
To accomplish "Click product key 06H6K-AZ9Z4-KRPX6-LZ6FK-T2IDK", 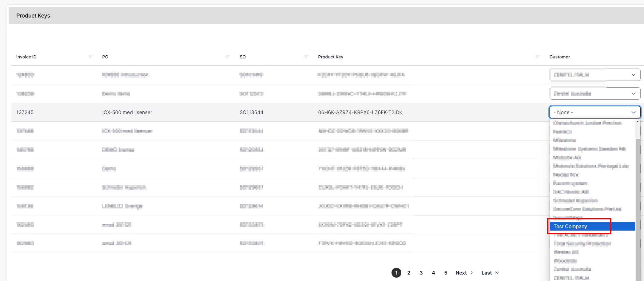I will pyautogui.click(x=360, y=112).
